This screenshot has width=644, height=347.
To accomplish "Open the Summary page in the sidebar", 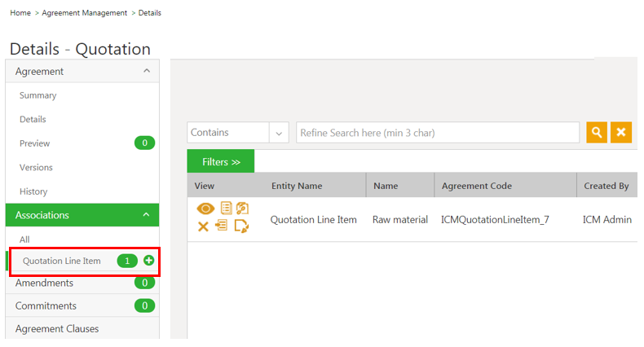I will point(38,95).
